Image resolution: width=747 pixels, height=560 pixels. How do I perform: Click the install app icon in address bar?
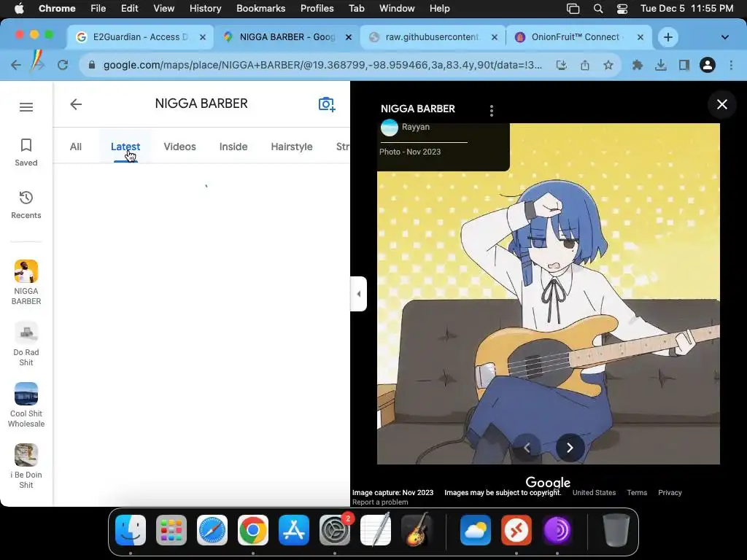pyautogui.click(x=562, y=65)
